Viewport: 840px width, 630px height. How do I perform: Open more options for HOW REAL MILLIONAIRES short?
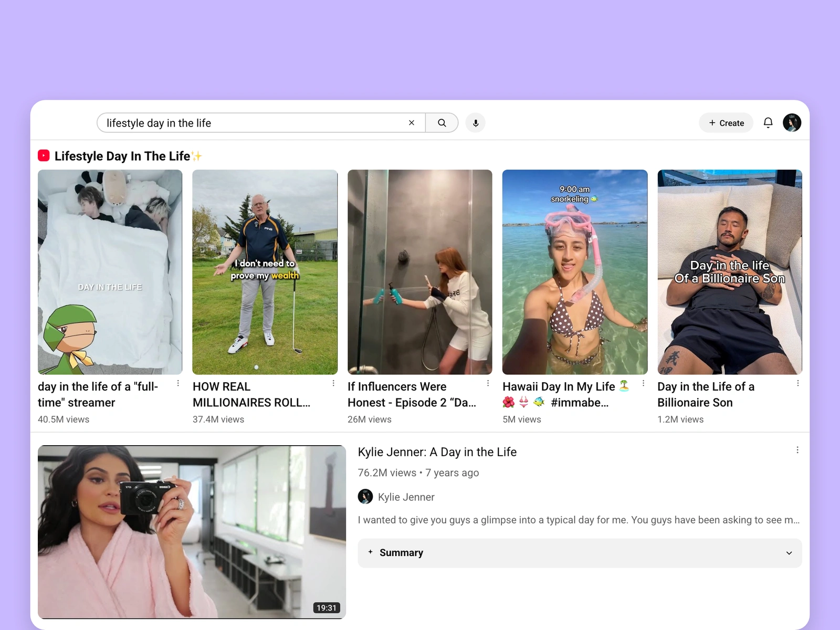(333, 383)
